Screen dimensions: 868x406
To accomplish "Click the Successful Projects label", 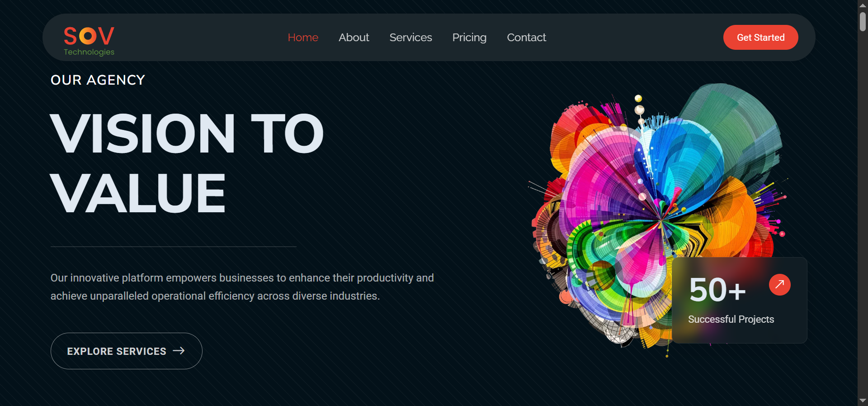I will point(731,320).
